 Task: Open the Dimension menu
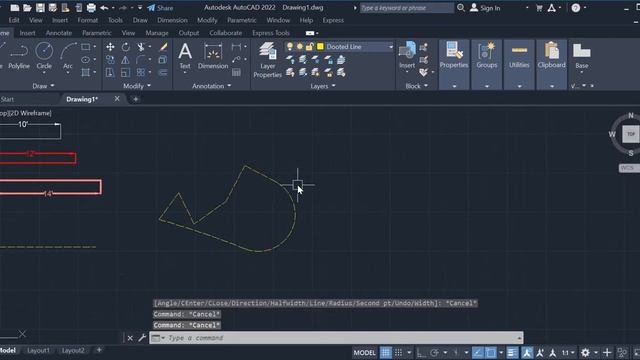[172, 20]
